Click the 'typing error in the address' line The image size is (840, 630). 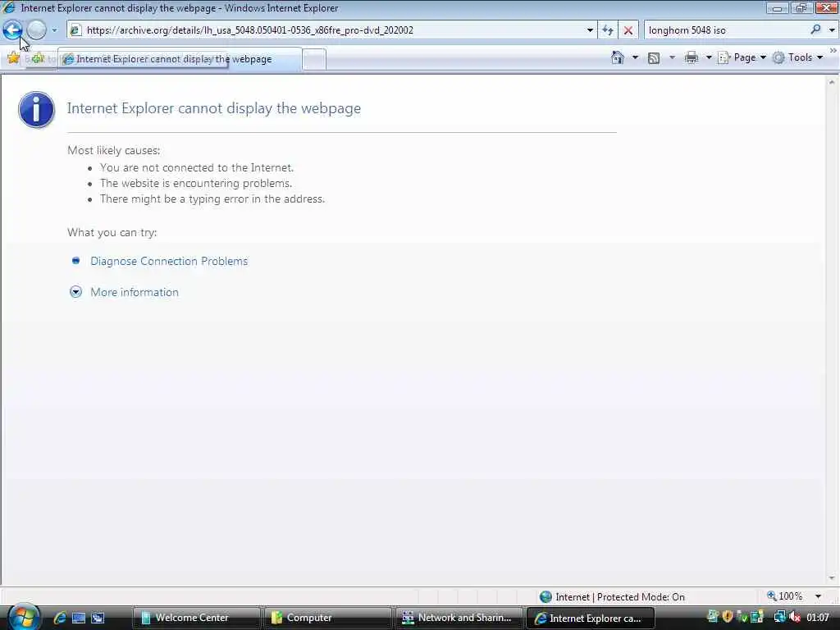click(x=212, y=199)
